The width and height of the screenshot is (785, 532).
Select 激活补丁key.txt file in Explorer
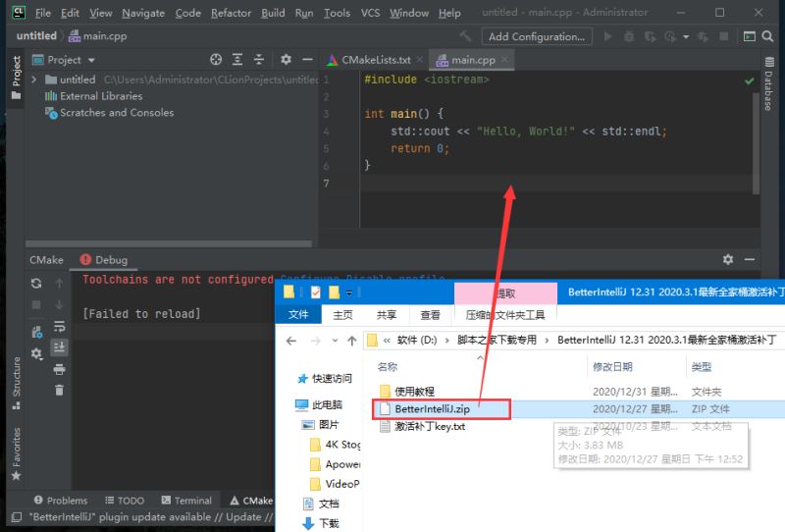click(x=430, y=426)
